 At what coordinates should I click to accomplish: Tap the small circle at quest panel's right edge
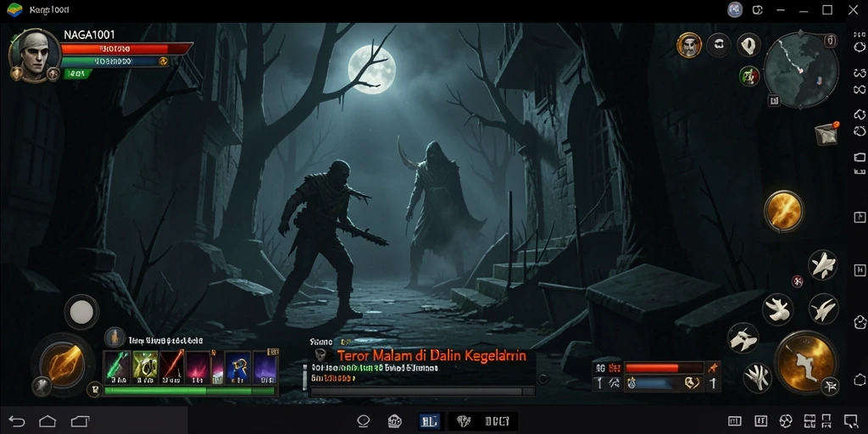pos(543,379)
